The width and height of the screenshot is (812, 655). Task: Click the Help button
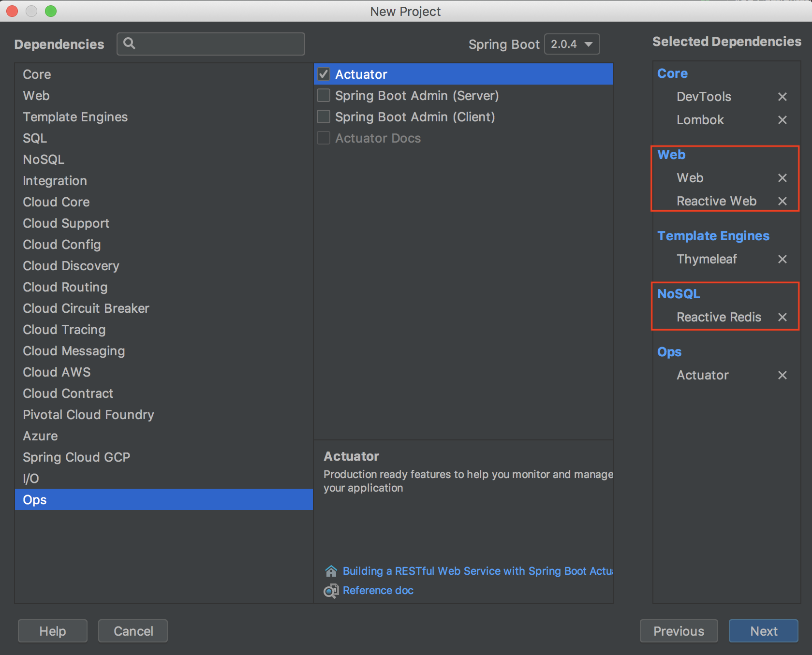(x=53, y=631)
